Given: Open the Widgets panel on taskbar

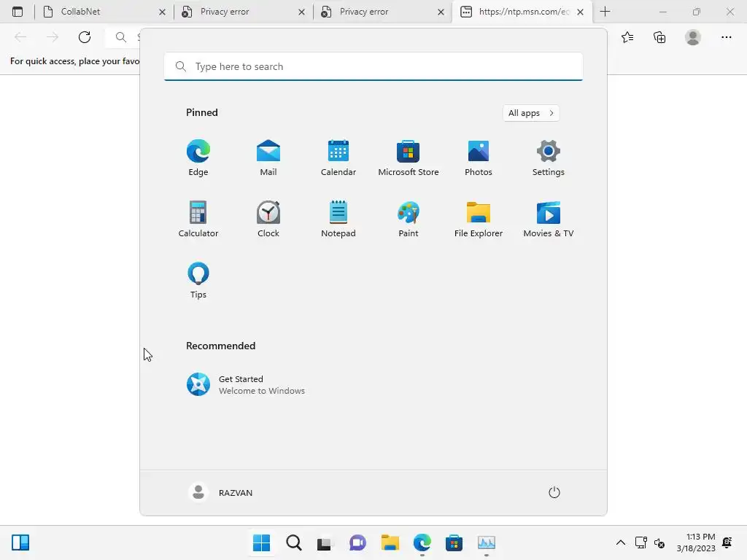Looking at the screenshot, I should tap(20, 542).
